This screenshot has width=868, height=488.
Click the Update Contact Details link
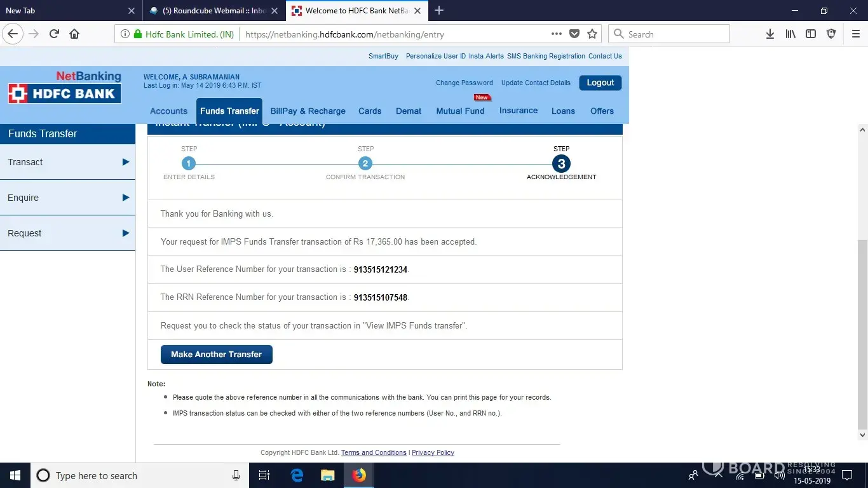536,83
